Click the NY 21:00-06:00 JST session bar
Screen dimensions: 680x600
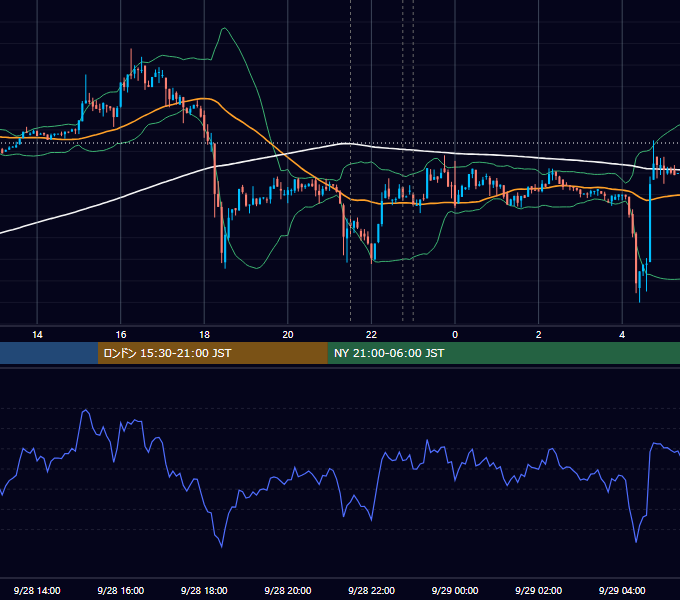coord(503,353)
